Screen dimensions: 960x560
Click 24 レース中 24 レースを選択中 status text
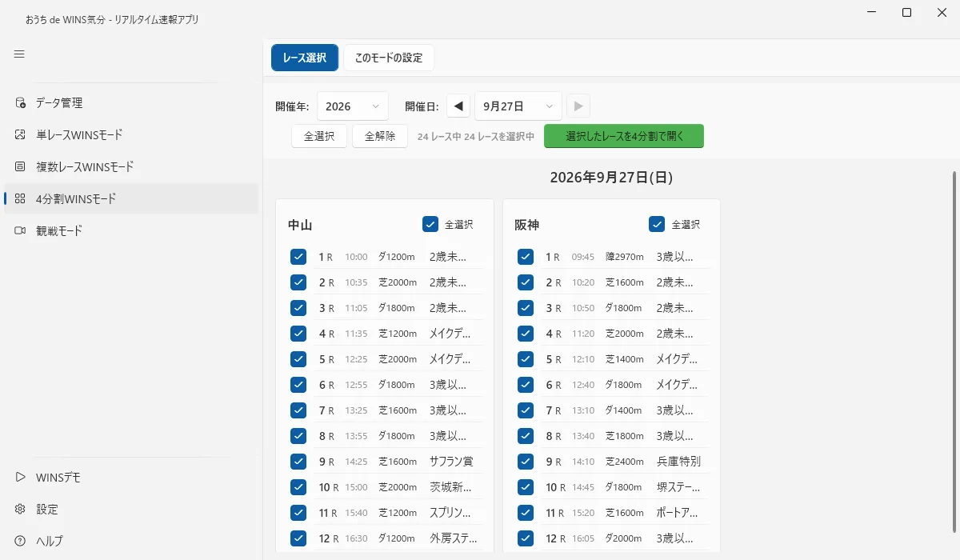476,137
